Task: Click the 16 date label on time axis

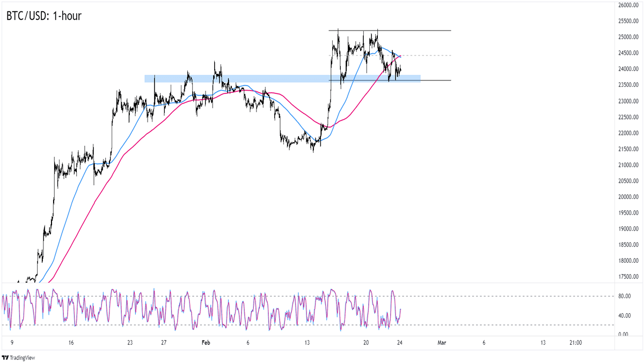Action: click(x=71, y=343)
